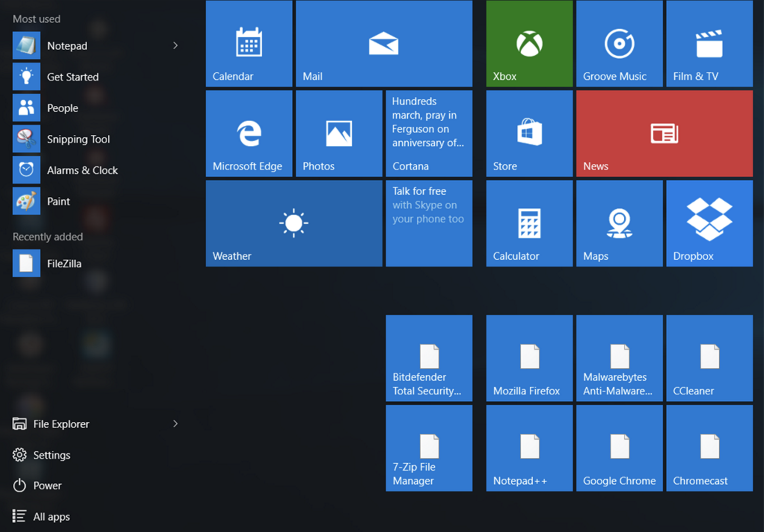Click the Snipping Tool icon

click(26, 139)
